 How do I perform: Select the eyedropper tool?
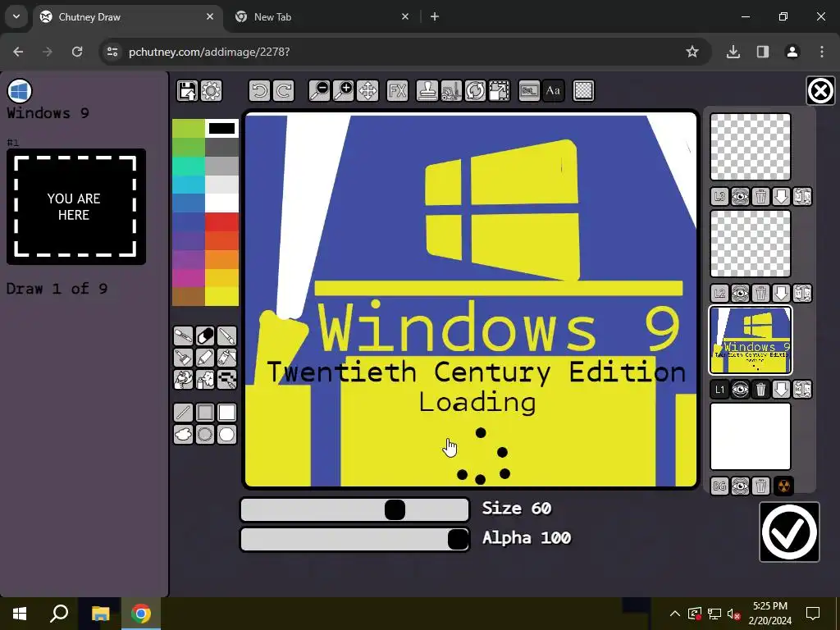click(x=183, y=336)
